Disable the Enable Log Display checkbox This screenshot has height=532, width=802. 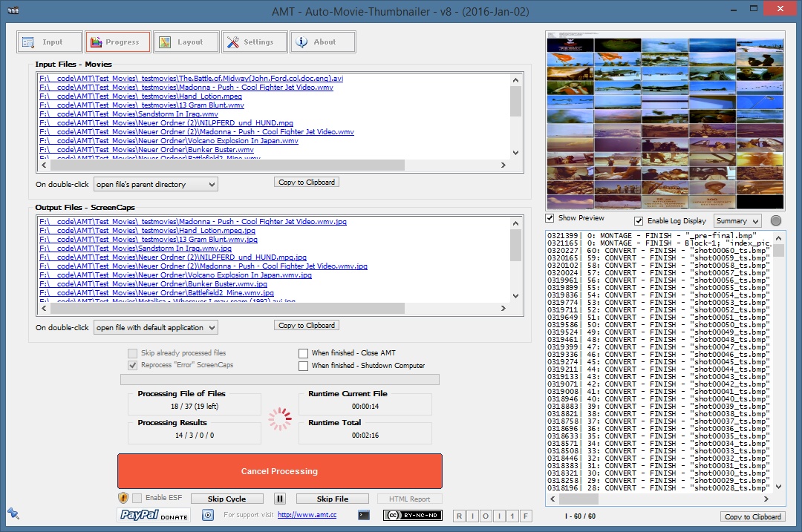[639, 221]
